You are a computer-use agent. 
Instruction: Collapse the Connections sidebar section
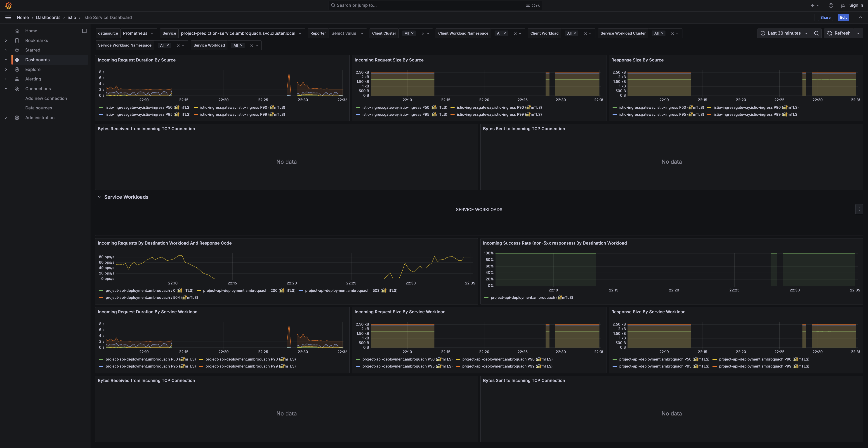(6, 89)
